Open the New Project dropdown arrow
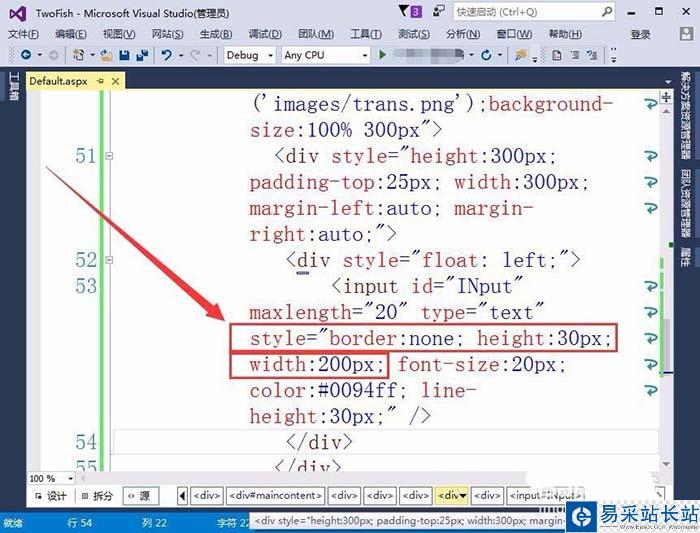700x533 pixels. 92,55
